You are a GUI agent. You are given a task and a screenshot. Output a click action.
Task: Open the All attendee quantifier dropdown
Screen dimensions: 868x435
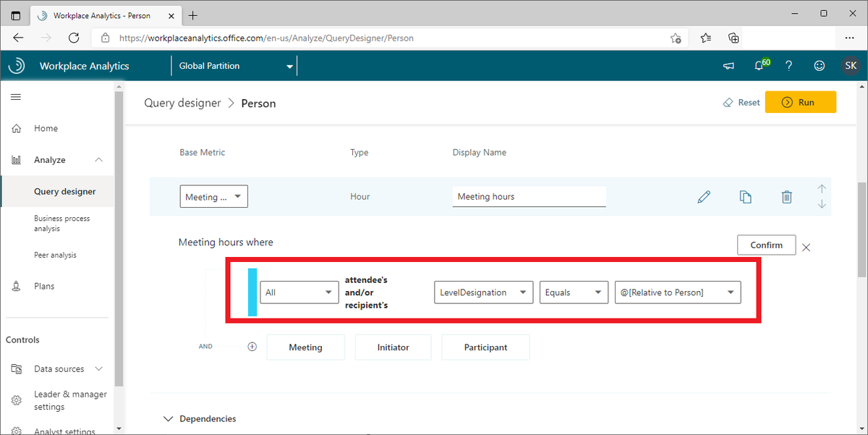(299, 292)
